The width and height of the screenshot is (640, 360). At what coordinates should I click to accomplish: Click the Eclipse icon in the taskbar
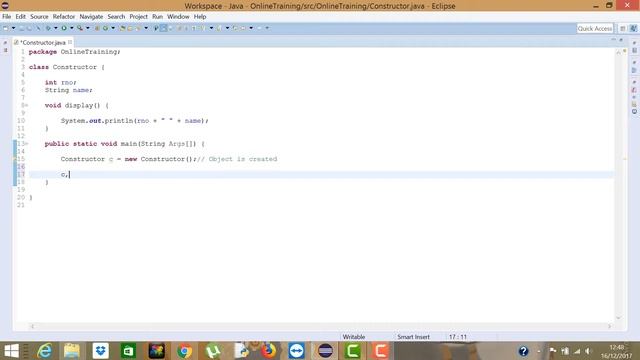click(x=325, y=351)
